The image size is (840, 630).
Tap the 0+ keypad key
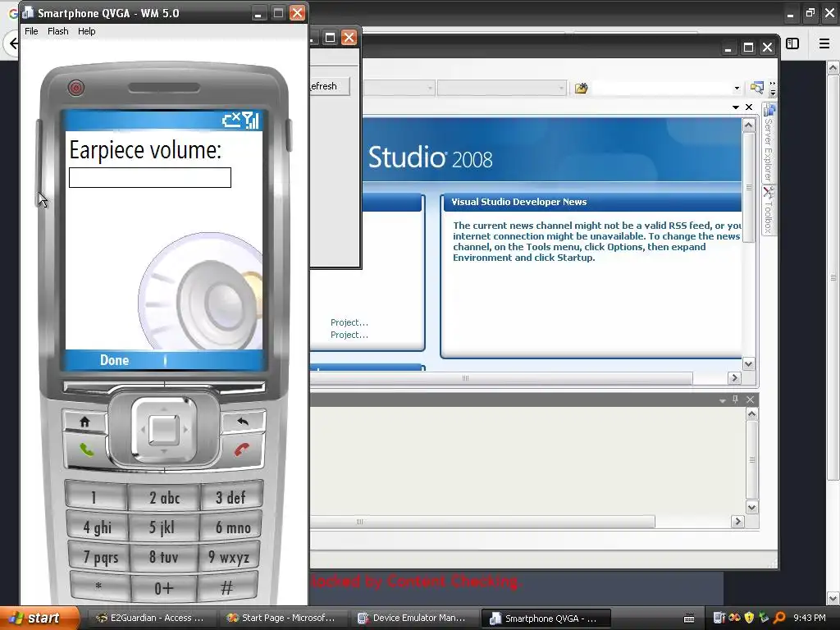click(x=163, y=588)
